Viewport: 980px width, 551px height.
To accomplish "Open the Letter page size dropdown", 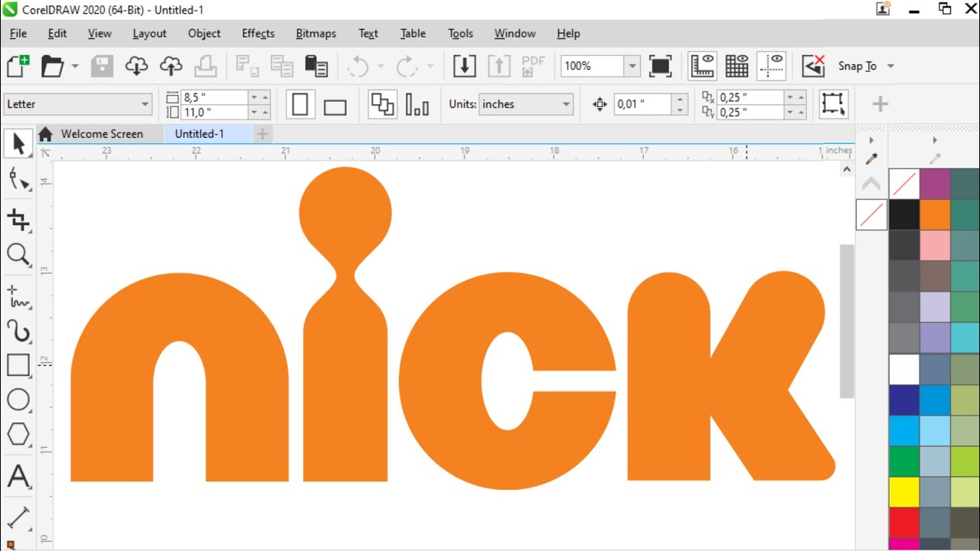I will (x=145, y=104).
